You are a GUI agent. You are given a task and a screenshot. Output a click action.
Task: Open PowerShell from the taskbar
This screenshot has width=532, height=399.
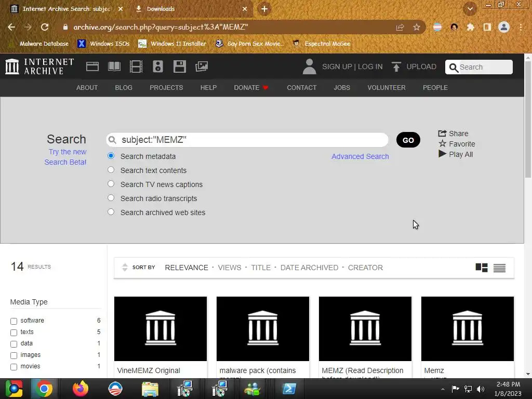[289, 389]
